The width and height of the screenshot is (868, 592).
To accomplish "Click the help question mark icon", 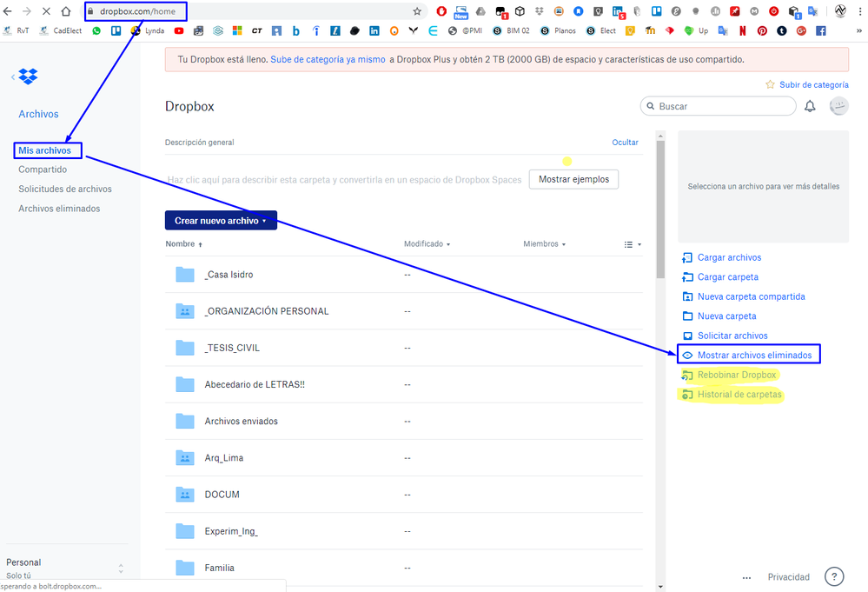I will click(833, 576).
